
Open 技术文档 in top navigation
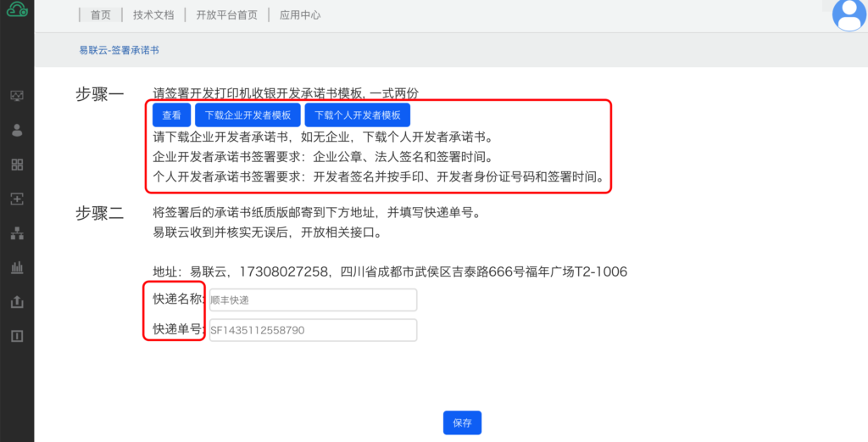point(153,15)
